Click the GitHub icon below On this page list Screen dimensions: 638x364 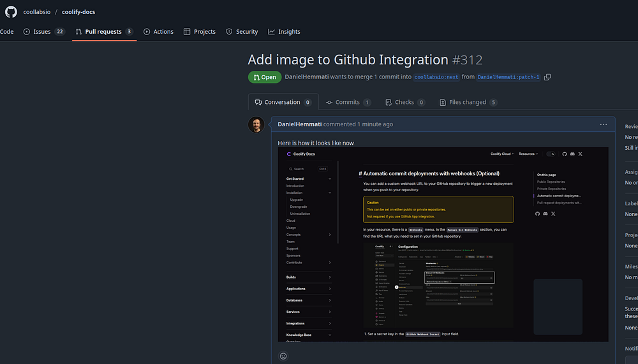(x=537, y=214)
